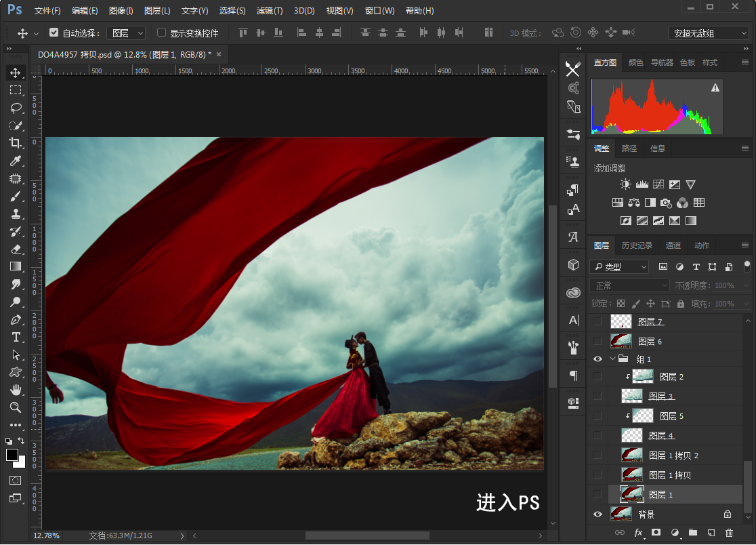
Task: Open the 文件(F) menu
Action: [x=47, y=11]
